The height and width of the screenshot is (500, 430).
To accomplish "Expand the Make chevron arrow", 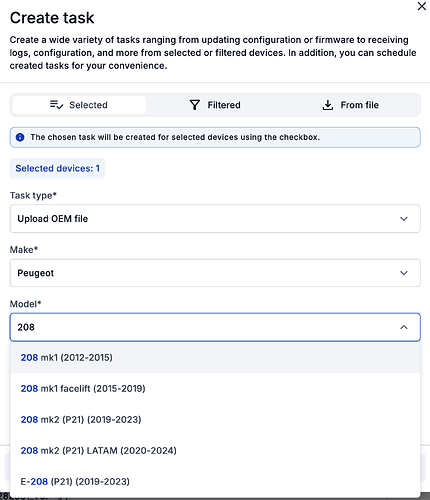I will (404, 273).
